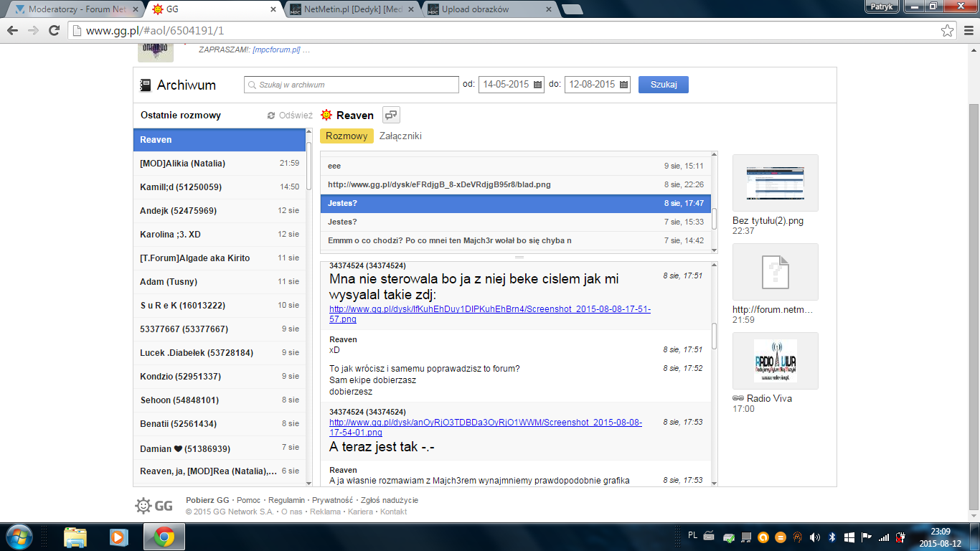This screenshot has width=980, height=551.
Task: Click in the Szukaj w archiwum field
Action: pos(352,85)
